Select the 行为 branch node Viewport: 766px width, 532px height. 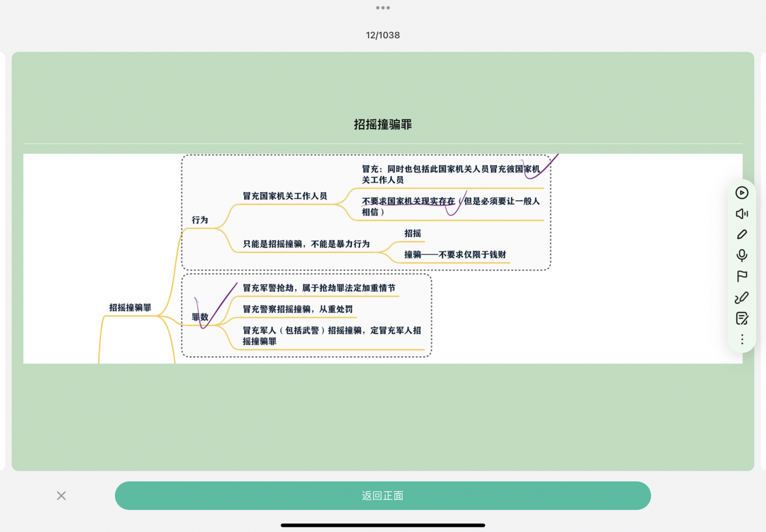coord(200,220)
